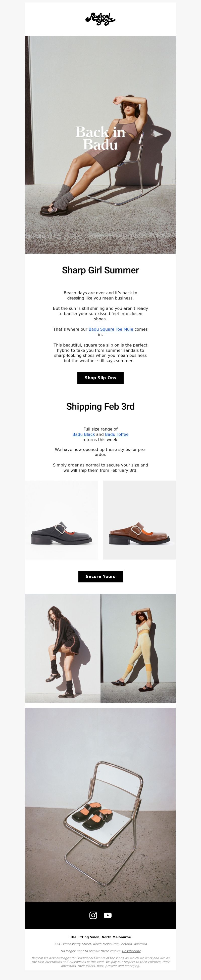This screenshot has width=201, height=980.
Task: Click the Queensberry Street address line
Action: coord(100,944)
